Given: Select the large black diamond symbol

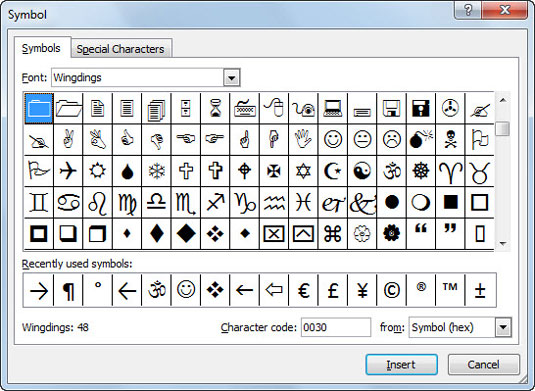Looking at the screenshot, I should click(x=186, y=234).
